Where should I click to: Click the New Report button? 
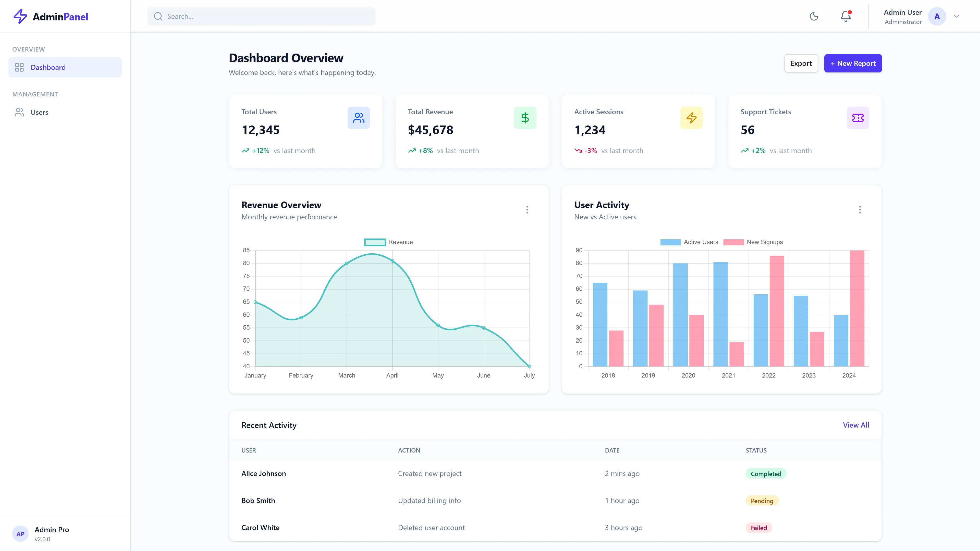[853, 63]
